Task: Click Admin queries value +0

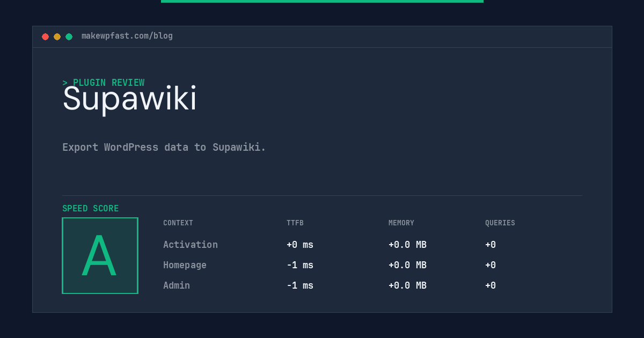Action: [x=491, y=285]
